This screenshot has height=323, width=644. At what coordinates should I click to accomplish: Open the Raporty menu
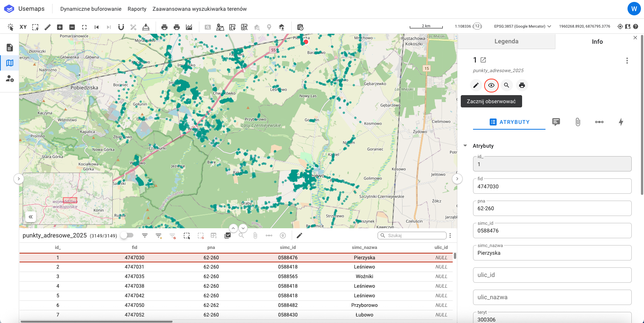137,9
